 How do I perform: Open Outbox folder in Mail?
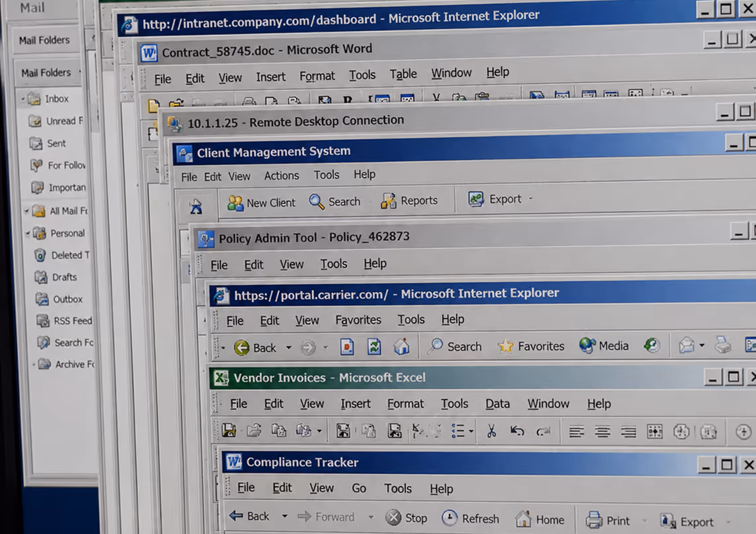(x=59, y=299)
